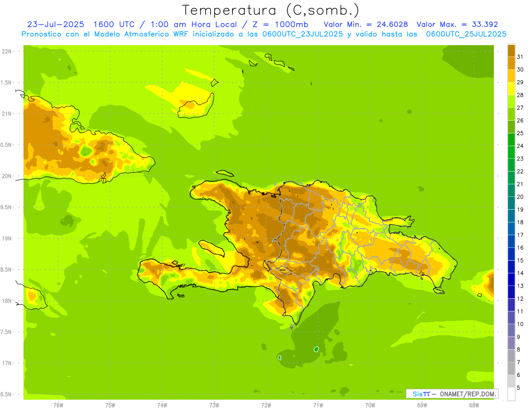Click the legend value '31'
The width and height of the screenshot is (532, 411).
point(520,57)
